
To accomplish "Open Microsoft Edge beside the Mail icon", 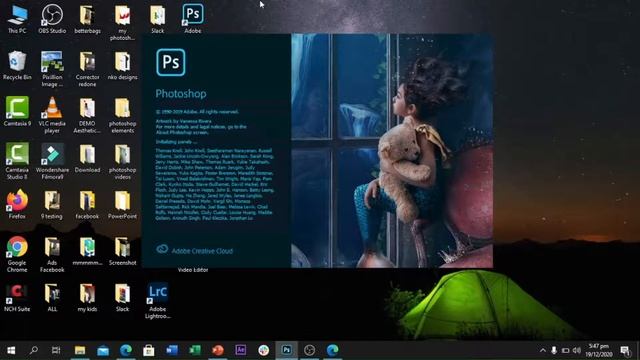I will tap(126, 350).
